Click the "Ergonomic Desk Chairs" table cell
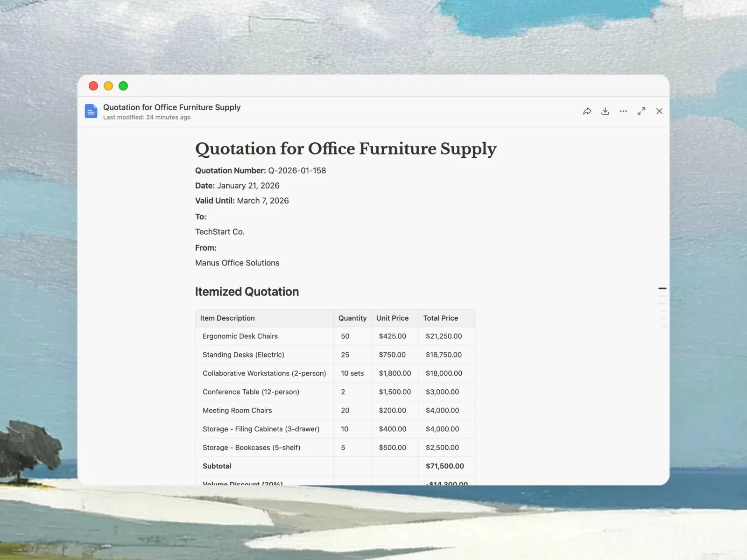 point(240,336)
